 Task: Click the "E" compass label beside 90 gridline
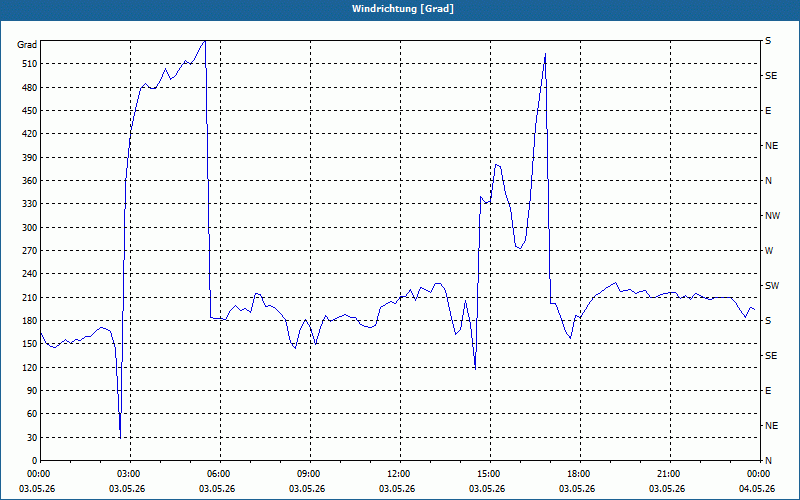pyautogui.click(x=768, y=391)
